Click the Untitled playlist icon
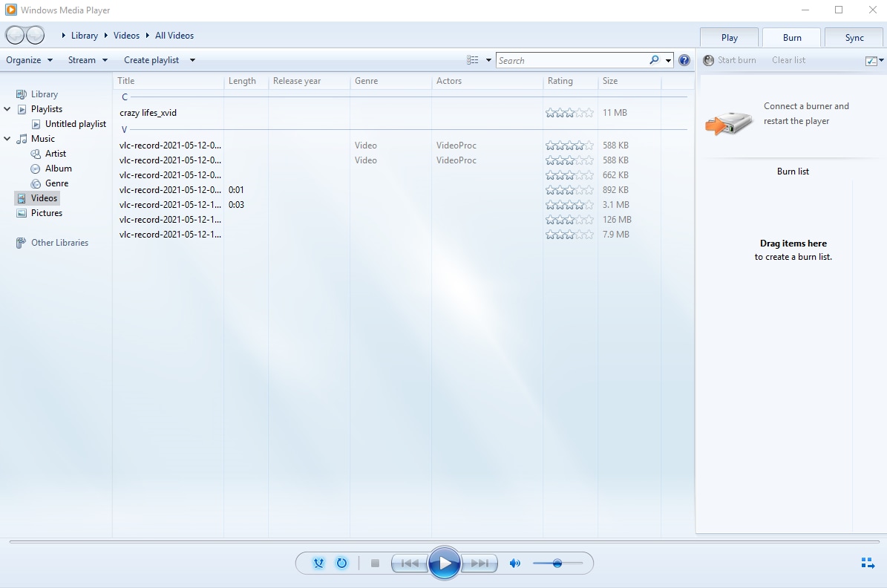Screen dimensions: 887x588 (36, 124)
